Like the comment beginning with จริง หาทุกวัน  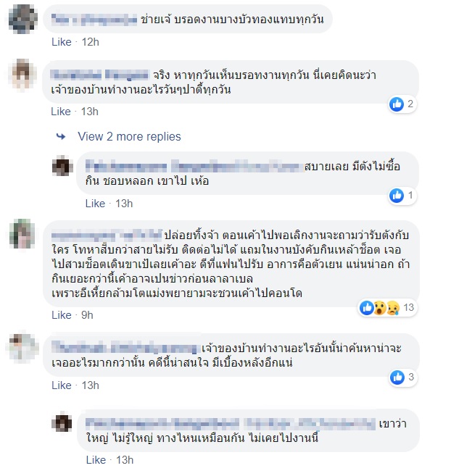pos(61,112)
